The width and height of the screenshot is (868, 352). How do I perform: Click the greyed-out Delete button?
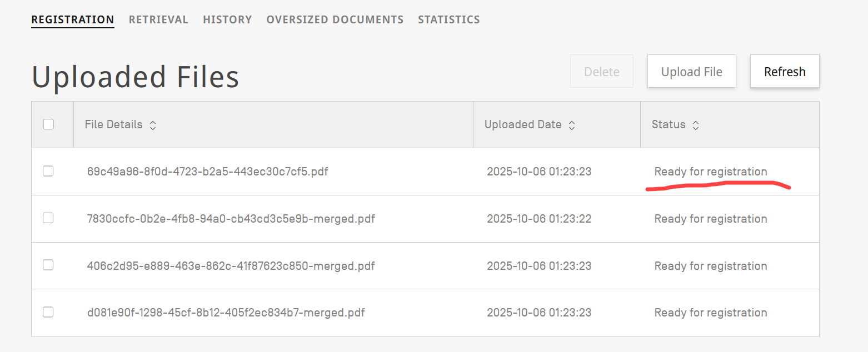601,72
